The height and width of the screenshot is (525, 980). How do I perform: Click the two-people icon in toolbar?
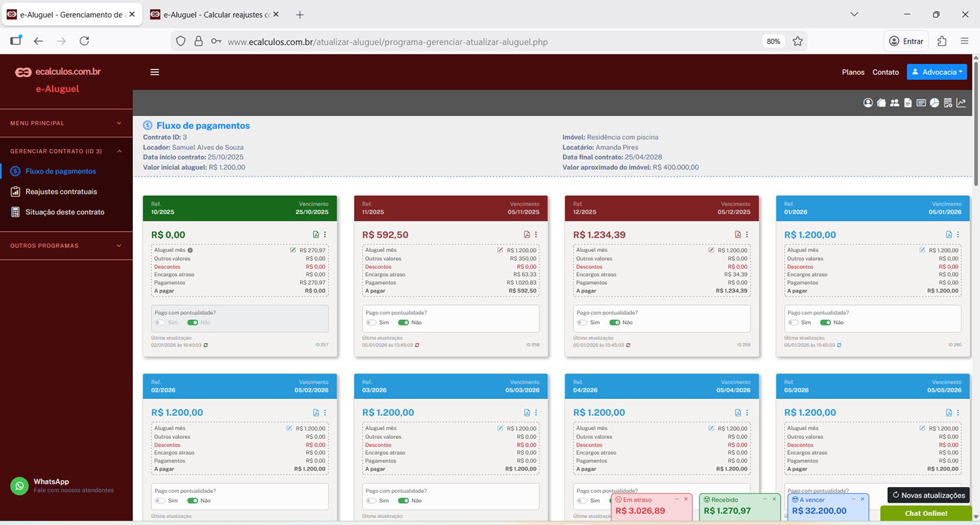pyautogui.click(x=895, y=103)
